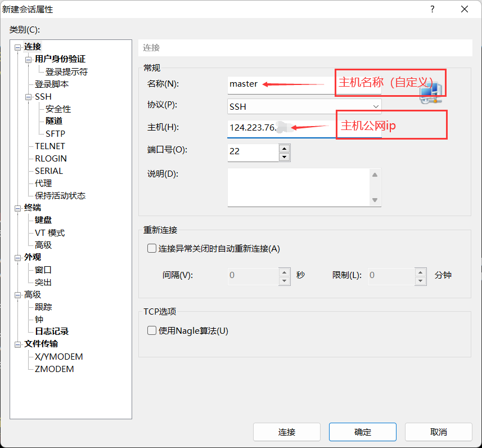Select SERIAL tree item
Screen dimensions: 482x448
(x=49, y=171)
